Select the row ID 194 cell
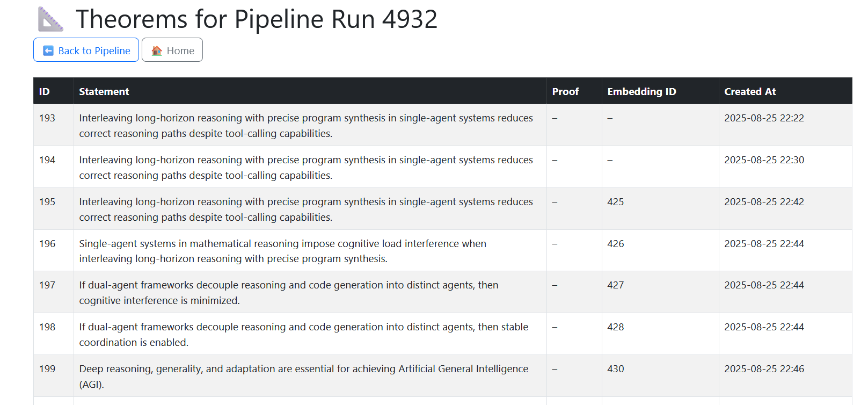868x405 pixels. (x=47, y=160)
